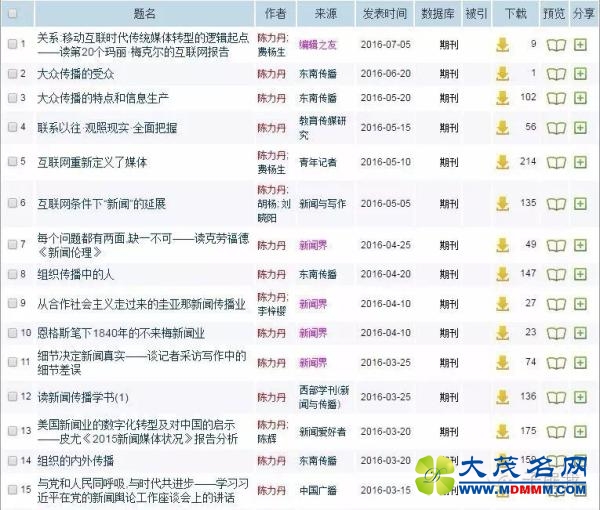Preview 读新闻传播学书(1)
The image size is (600, 510).
(556, 397)
